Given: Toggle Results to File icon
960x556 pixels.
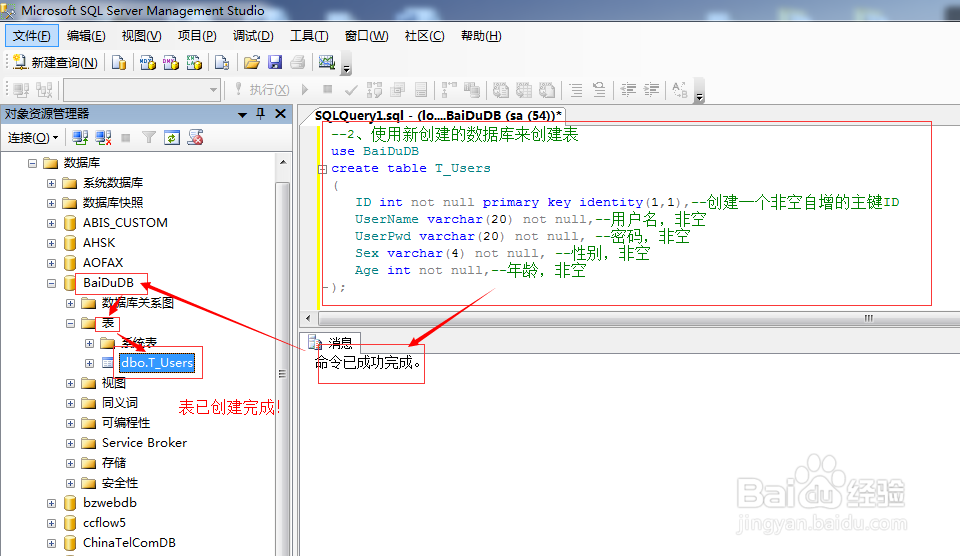Looking at the screenshot, I should (547, 90).
